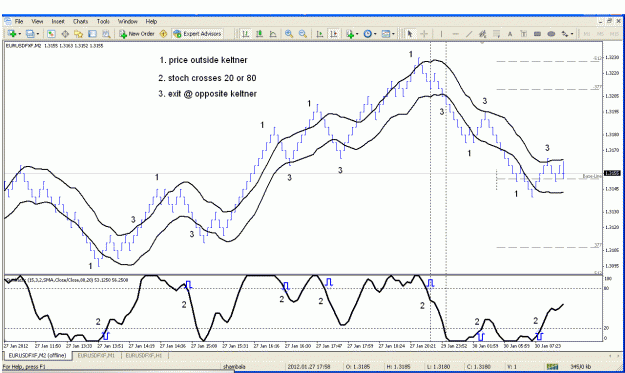The width and height of the screenshot is (625, 373).
Task: Open the Templates icon
Action: [x=385, y=34]
